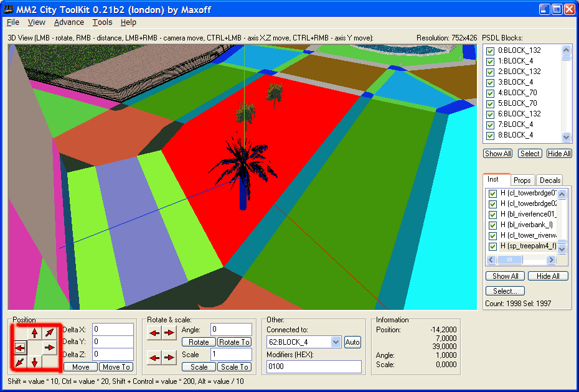Image resolution: width=579 pixels, height=392 pixels.
Task: Open the Advance menu
Action: 68,22
